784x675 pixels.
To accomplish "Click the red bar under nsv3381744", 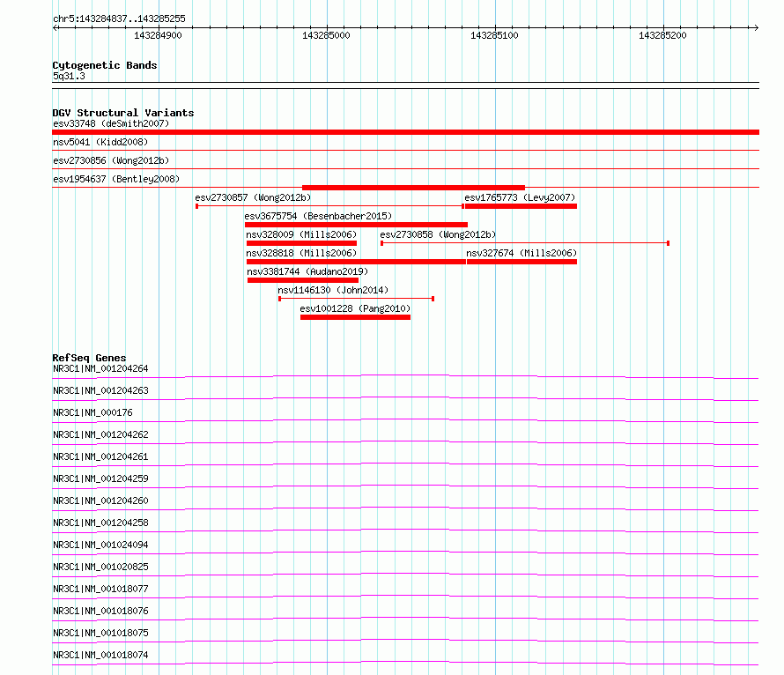I will point(303,280).
